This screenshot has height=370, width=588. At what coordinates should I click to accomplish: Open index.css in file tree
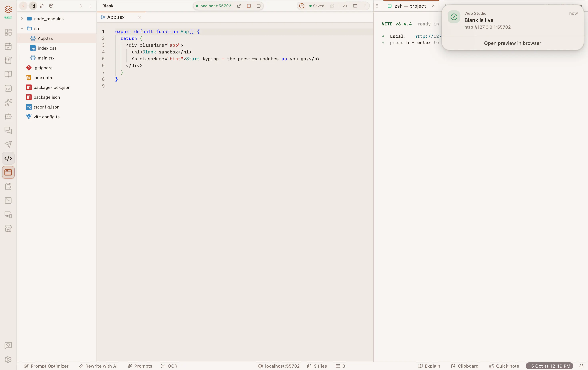tap(57, 48)
